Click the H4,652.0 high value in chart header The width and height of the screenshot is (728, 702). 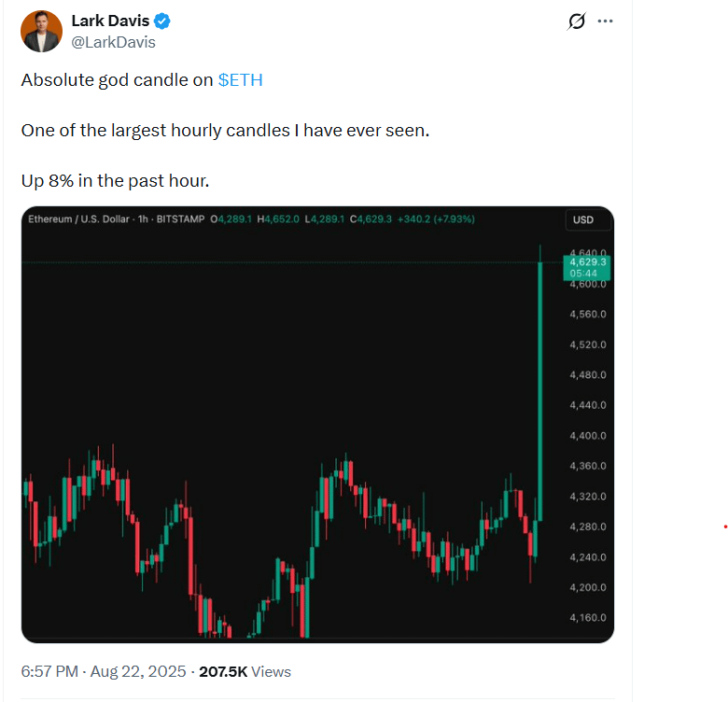tap(278, 219)
